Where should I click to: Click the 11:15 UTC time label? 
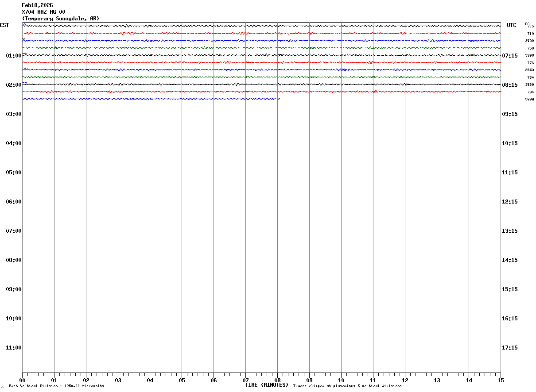(510, 173)
